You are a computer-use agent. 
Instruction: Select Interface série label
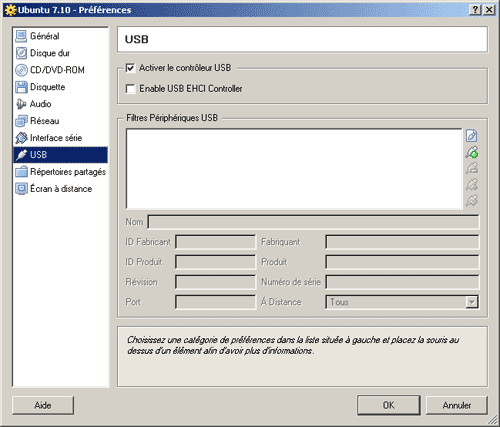[x=56, y=138]
